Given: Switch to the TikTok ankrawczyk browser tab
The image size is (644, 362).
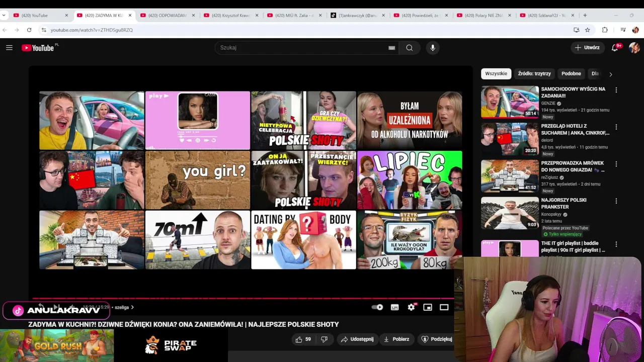Looking at the screenshot, I should [x=357, y=16].
